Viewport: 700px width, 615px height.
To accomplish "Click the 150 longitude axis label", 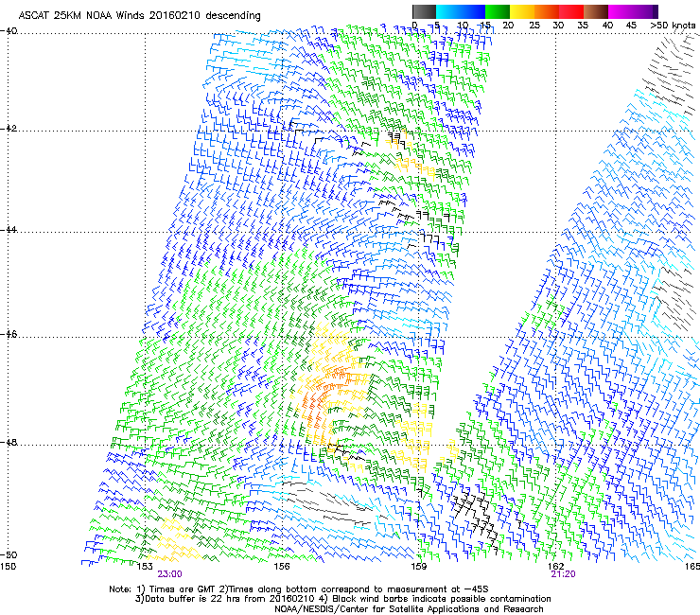I will (x=8, y=567).
